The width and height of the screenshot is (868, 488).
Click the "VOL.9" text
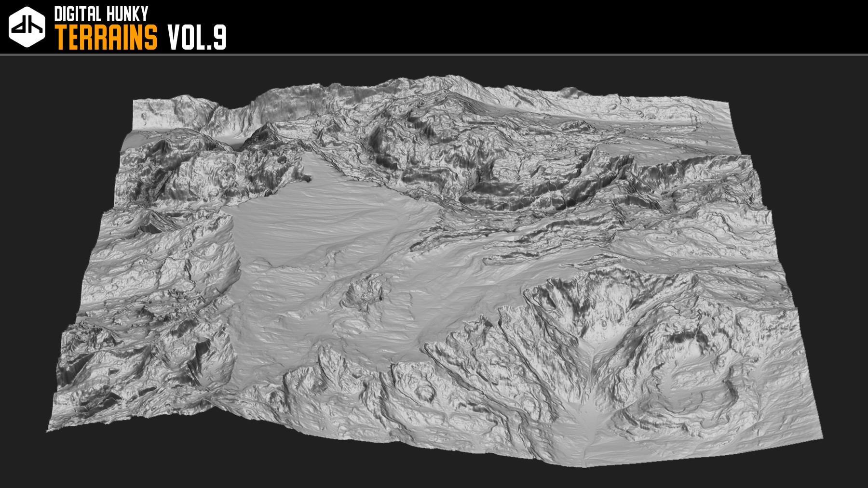click(197, 38)
